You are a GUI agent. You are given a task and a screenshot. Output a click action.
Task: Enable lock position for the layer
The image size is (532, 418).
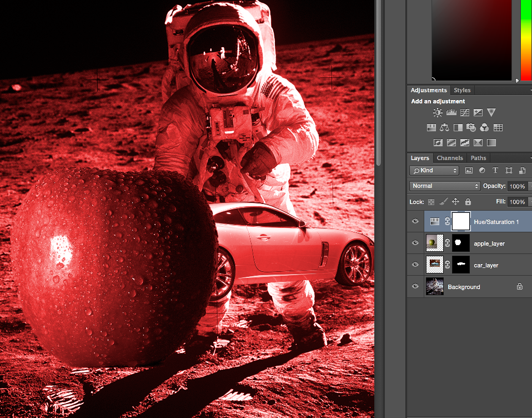pyautogui.click(x=455, y=202)
